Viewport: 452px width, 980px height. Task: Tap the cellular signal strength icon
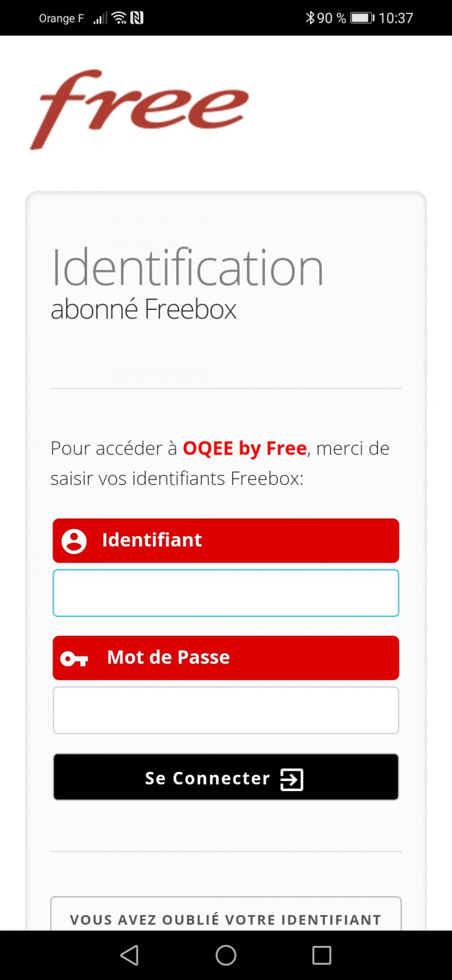[x=100, y=19]
